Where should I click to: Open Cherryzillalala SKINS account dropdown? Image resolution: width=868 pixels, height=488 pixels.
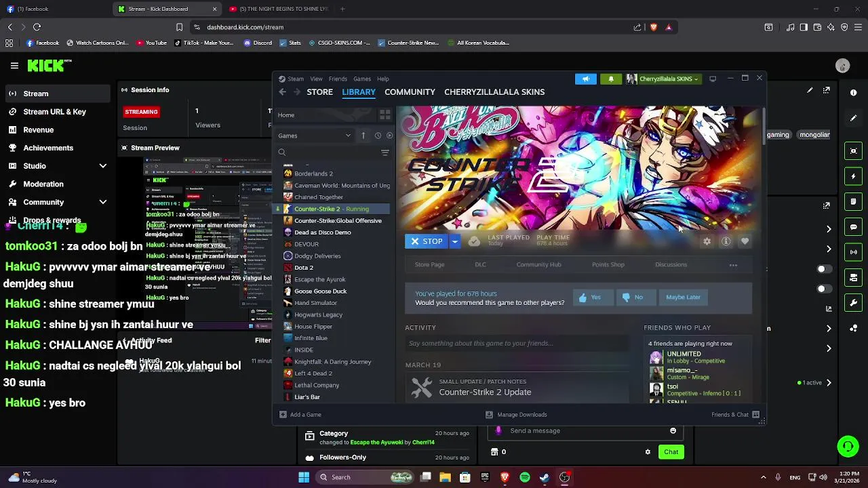click(x=663, y=79)
